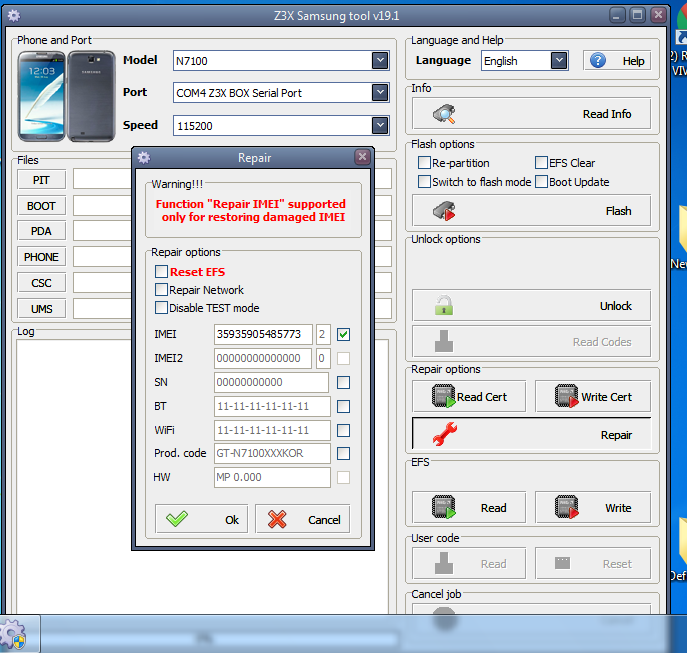
Task: Click the EFS Read chip icon
Action: 444,507
